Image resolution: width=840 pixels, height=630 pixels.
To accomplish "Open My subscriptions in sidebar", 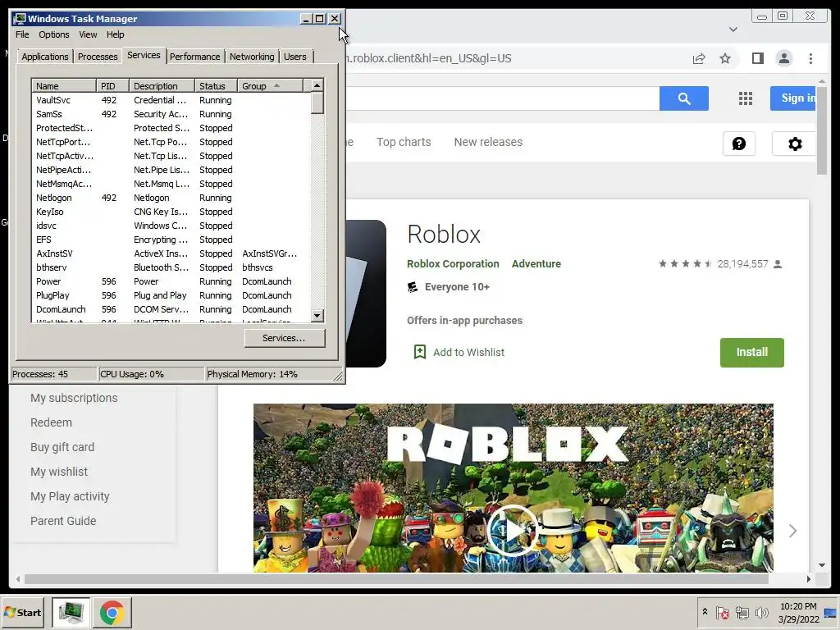I will point(74,398).
